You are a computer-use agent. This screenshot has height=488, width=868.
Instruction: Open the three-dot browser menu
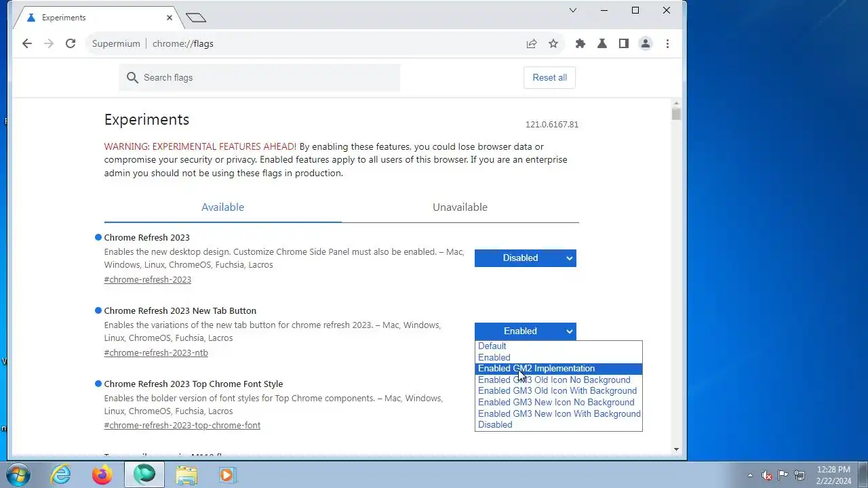668,43
